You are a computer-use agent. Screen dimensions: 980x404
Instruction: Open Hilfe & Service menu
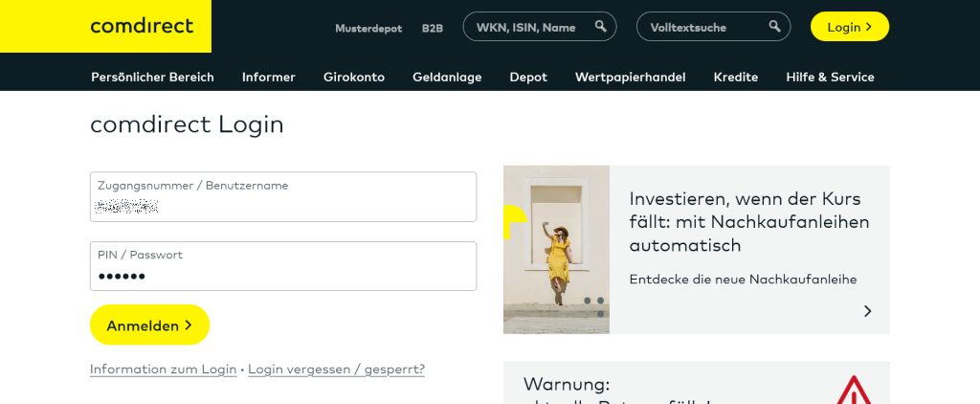830,77
